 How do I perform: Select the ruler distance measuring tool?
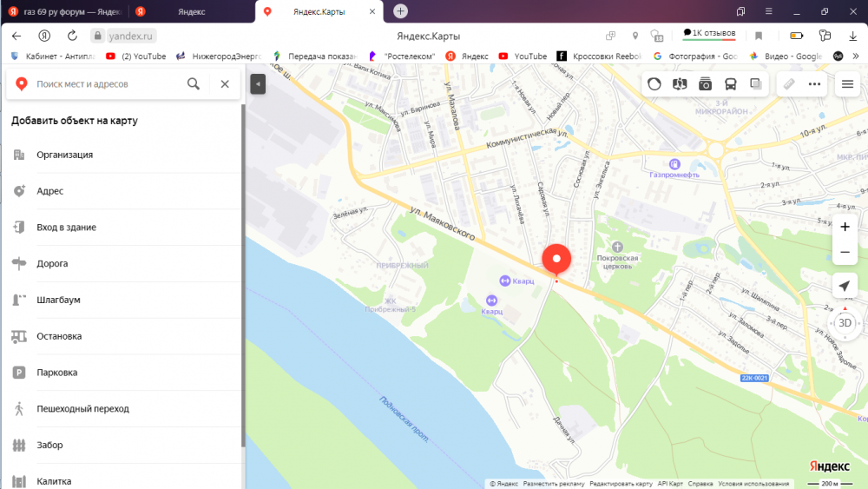788,84
